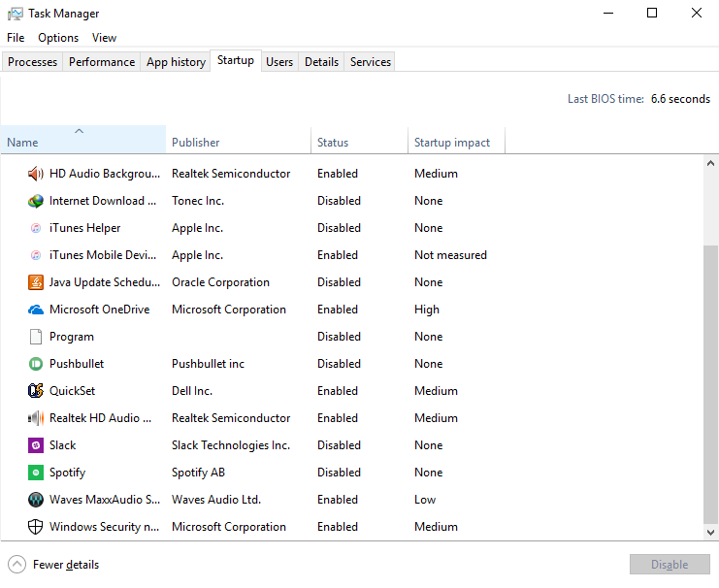Click the 'Spotify AB' publisher cell

(199, 473)
